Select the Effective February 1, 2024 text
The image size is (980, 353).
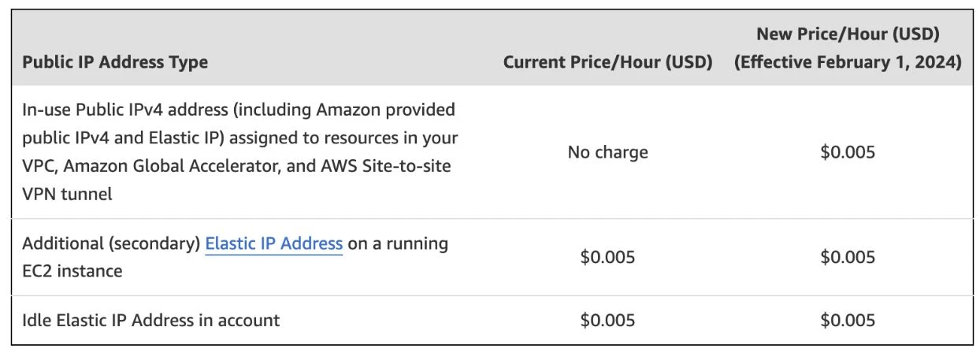click(847, 62)
